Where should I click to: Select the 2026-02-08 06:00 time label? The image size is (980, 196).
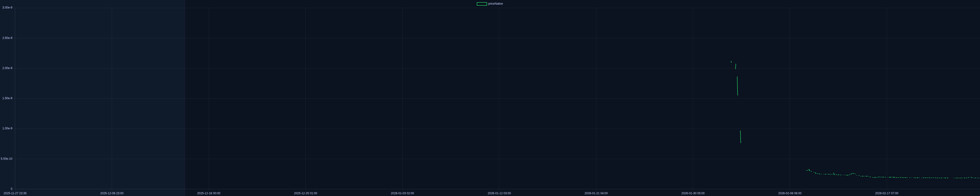(x=790, y=193)
